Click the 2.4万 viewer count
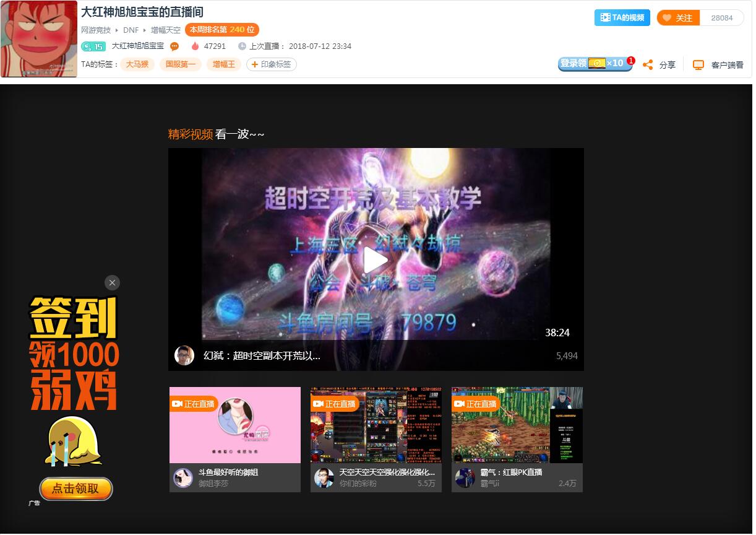Image resolution: width=756 pixels, height=535 pixels. [x=567, y=484]
